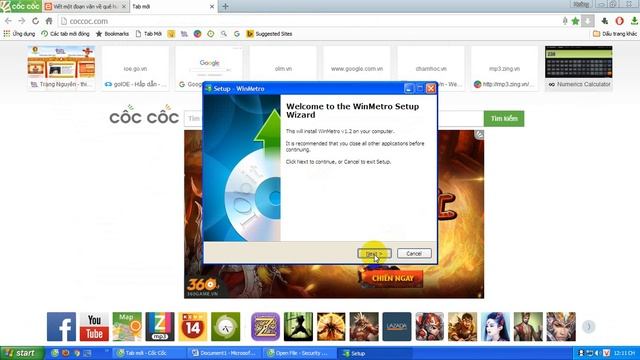This screenshot has height=360, width=640.
Task: Open the Lazada shortcut icon
Action: point(397,327)
